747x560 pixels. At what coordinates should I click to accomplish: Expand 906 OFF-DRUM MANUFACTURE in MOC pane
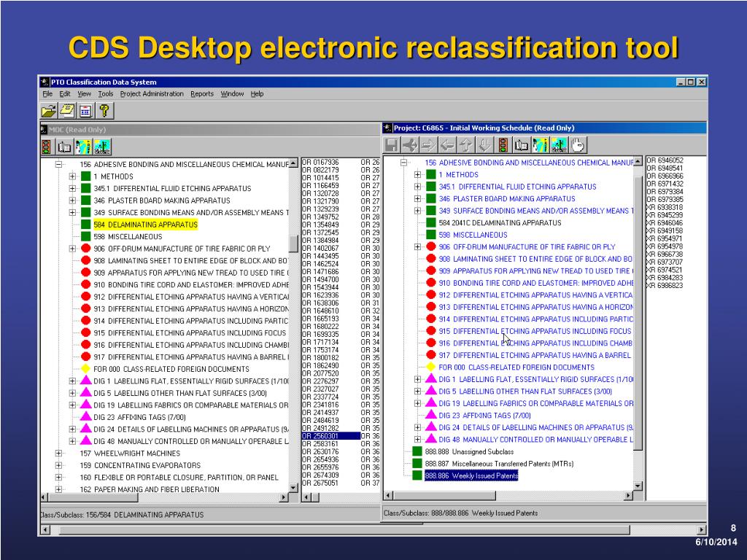tap(72, 249)
